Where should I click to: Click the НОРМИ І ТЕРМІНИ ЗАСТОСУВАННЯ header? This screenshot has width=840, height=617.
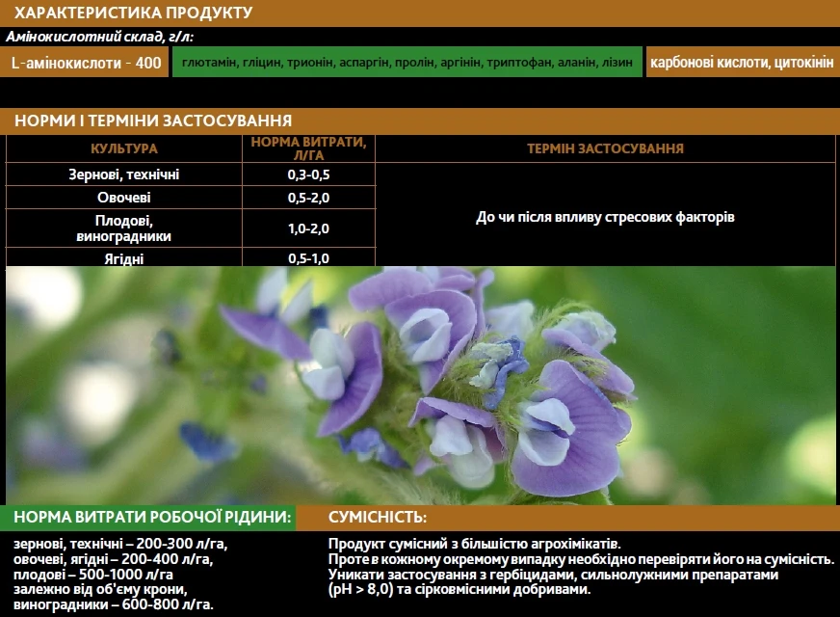click(x=420, y=121)
